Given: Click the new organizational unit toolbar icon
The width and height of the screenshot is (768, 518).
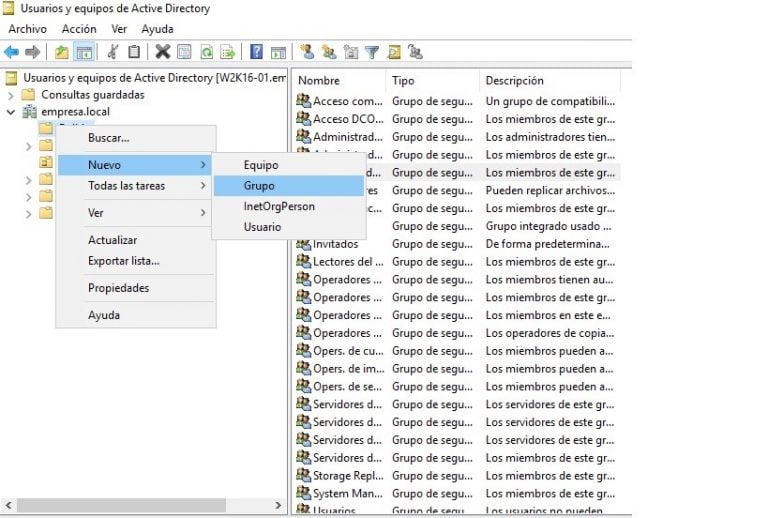Looking at the screenshot, I should (351, 51).
